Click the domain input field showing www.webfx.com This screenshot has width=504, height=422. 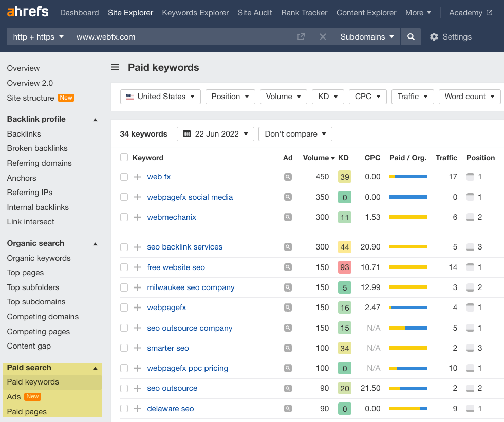pos(154,36)
